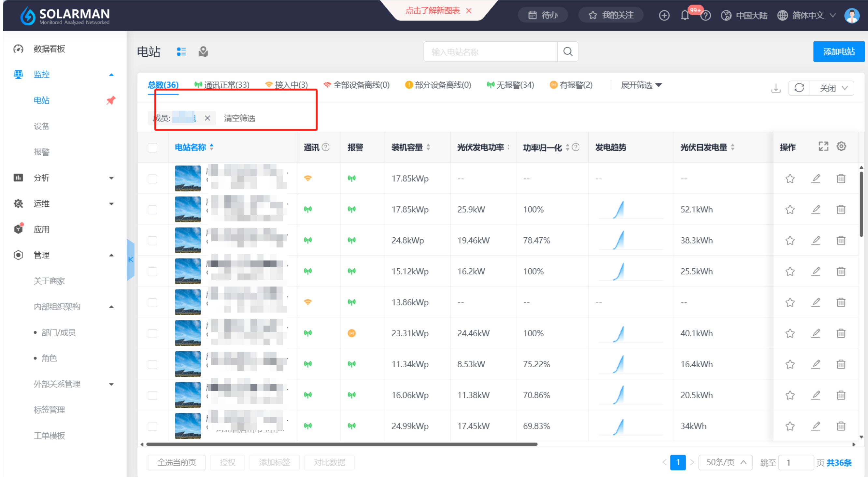Click the station name search magnifier
The image size is (868, 477).
point(568,51)
